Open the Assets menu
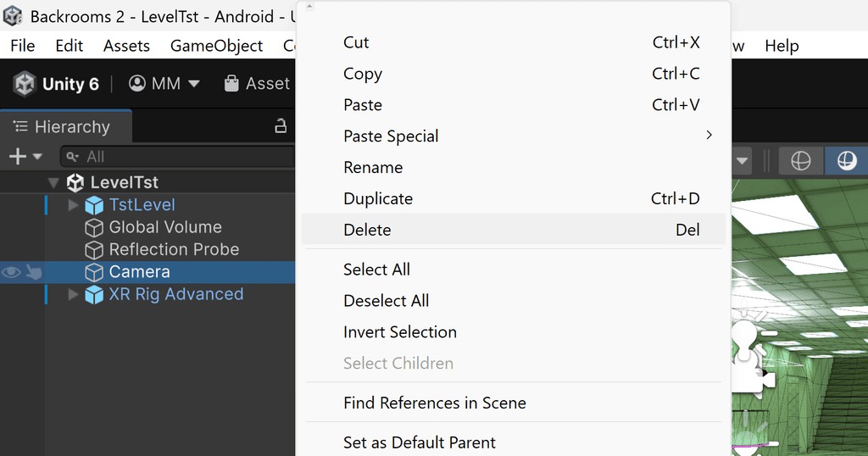This screenshot has width=868, height=456. [127, 46]
